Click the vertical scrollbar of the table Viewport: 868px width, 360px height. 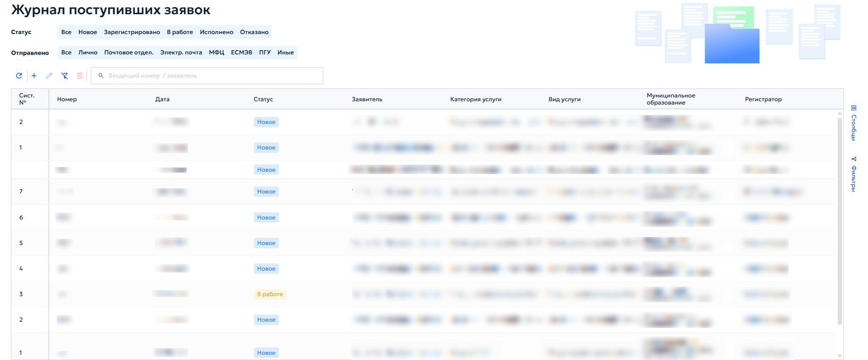[840, 221]
